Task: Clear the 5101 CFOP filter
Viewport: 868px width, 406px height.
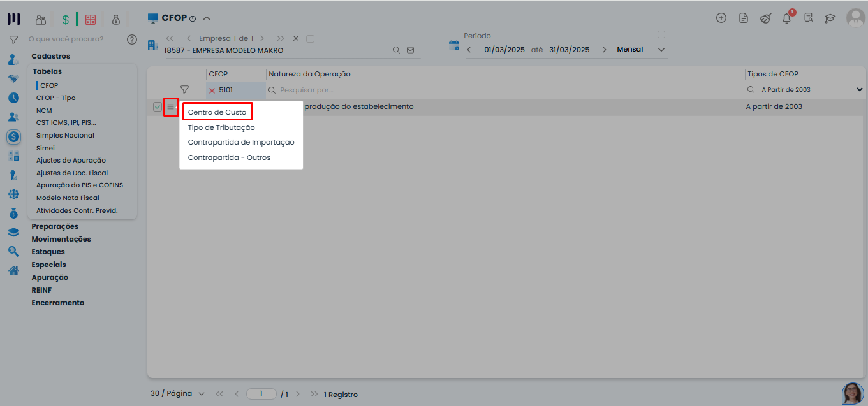Action: (x=212, y=91)
